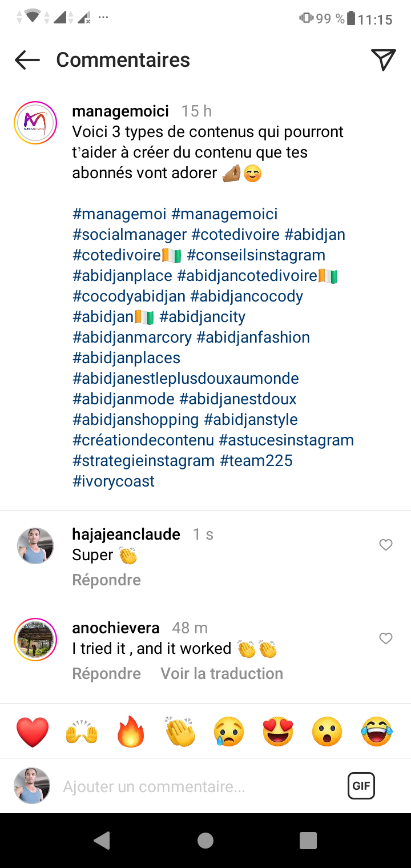This screenshot has width=411, height=868.
Task: Tap the Android home circle button
Action: [x=205, y=841]
